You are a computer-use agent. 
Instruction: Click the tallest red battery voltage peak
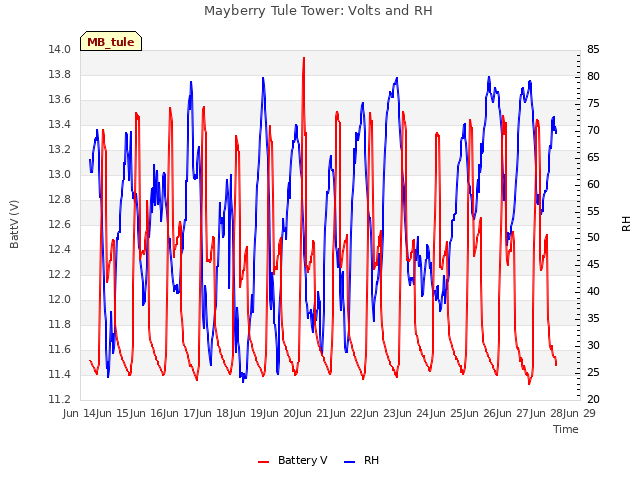(x=304, y=59)
